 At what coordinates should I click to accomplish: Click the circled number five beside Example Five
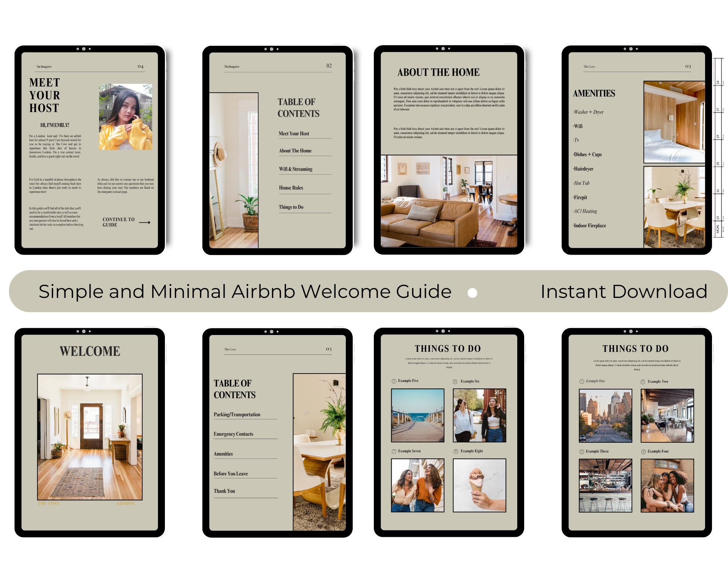[394, 380]
